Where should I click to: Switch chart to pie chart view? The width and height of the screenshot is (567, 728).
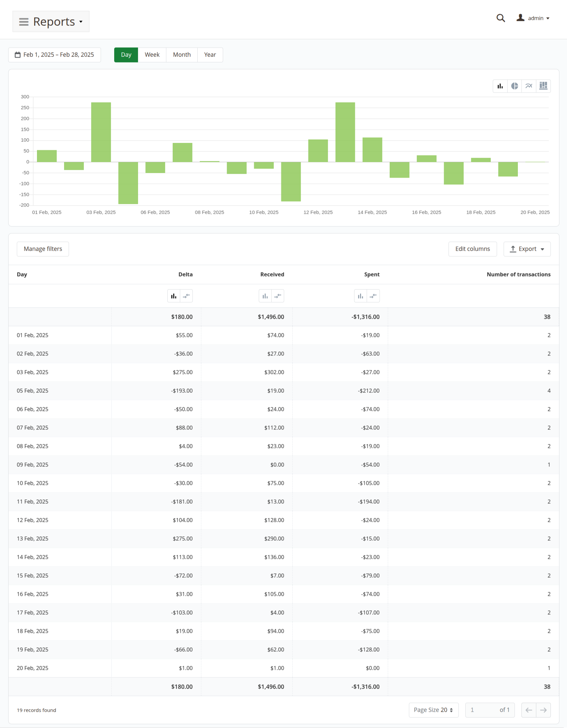tap(515, 86)
